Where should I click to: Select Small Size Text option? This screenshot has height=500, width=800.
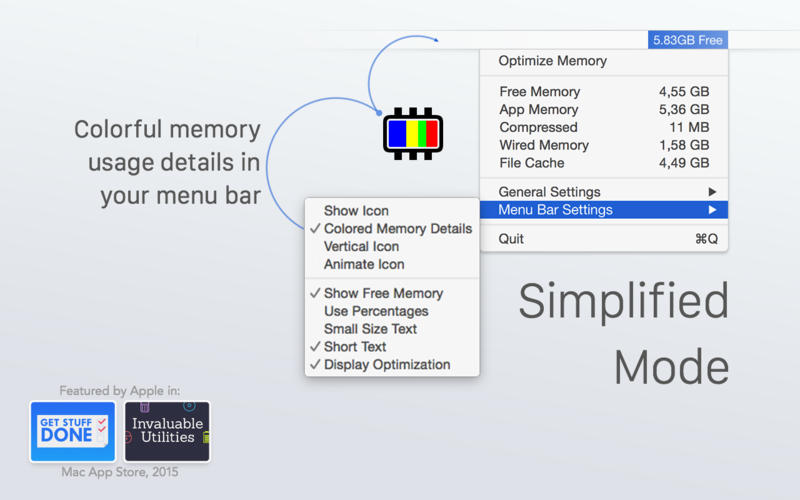pos(370,329)
